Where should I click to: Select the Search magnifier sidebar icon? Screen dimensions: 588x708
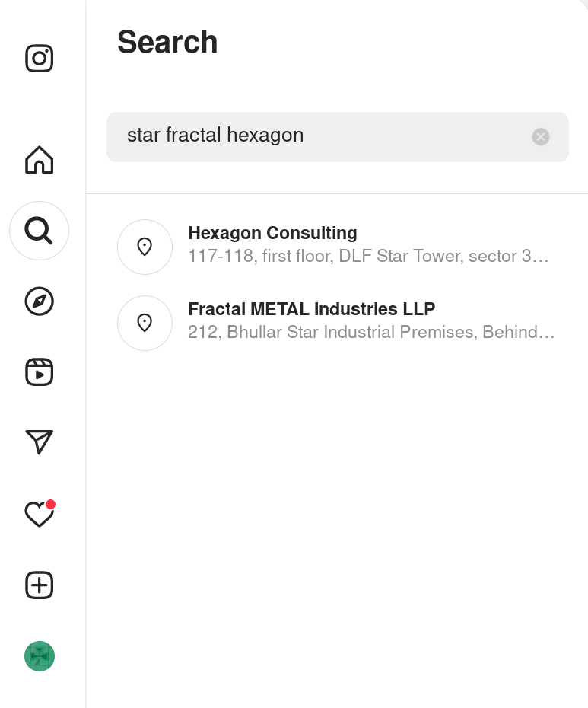tap(40, 231)
